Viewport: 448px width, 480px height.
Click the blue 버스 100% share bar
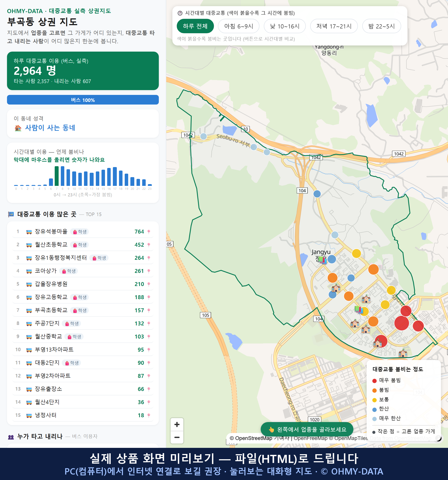[x=83, y=100]
